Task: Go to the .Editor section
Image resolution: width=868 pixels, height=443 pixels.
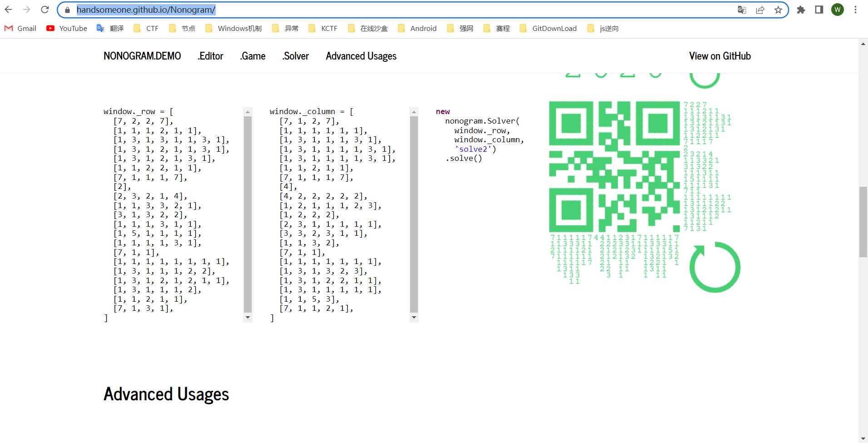Action: (210, 56)
